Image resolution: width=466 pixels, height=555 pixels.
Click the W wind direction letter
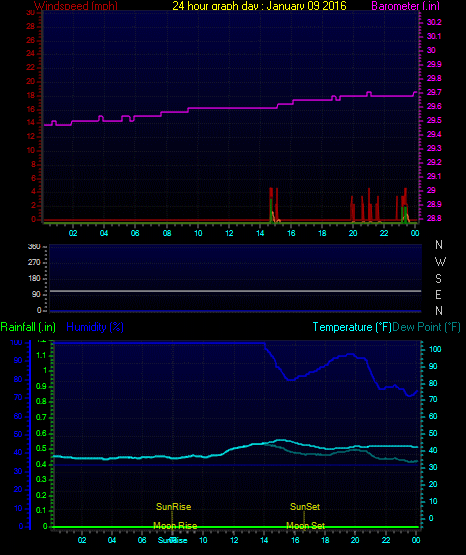click(x=440, y=262)
